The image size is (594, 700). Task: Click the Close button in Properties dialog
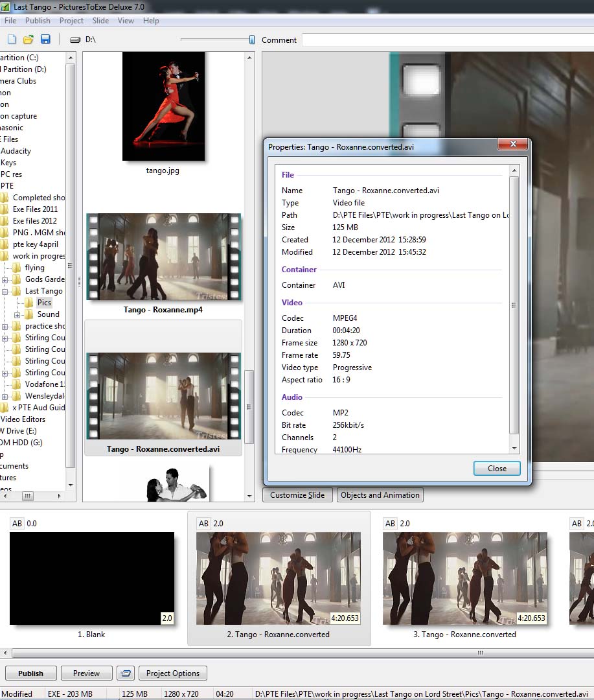pyautogui.click(x=497, y=469)
